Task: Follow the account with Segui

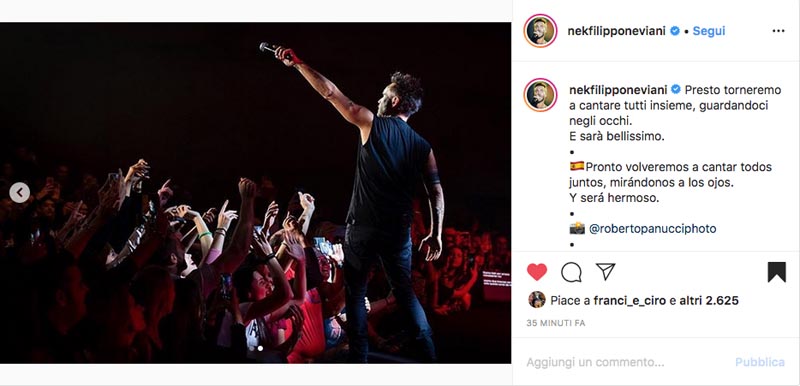Action: pyautogui.click(x=709, y=31)
